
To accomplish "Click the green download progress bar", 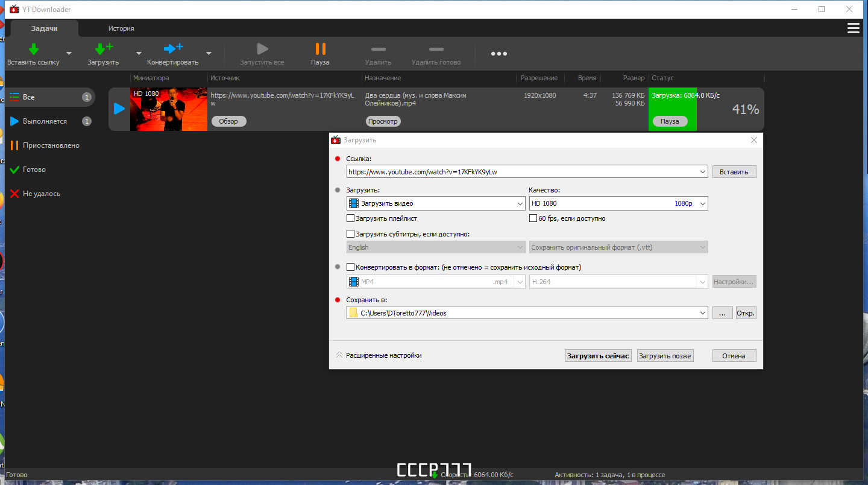I will pyautogui.click(x=673, y=109).
